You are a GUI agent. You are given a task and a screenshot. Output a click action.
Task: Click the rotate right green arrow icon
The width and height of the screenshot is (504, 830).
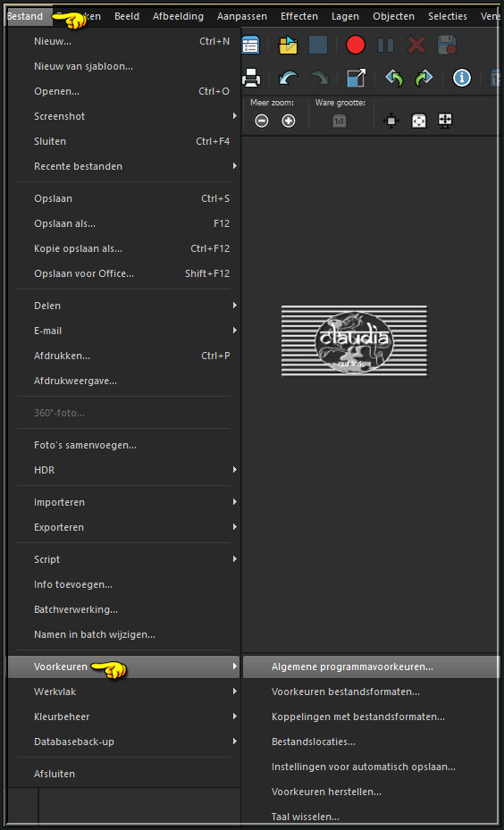click(x=424, y=79)
